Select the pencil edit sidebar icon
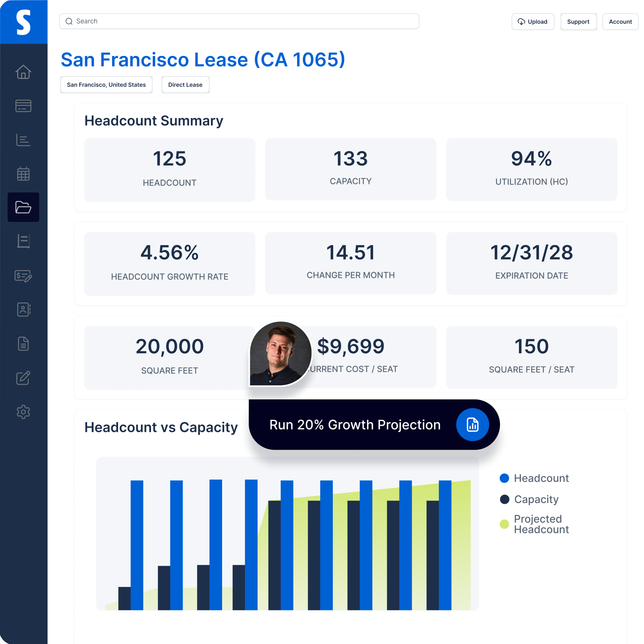644x644 pixels. 23,378
